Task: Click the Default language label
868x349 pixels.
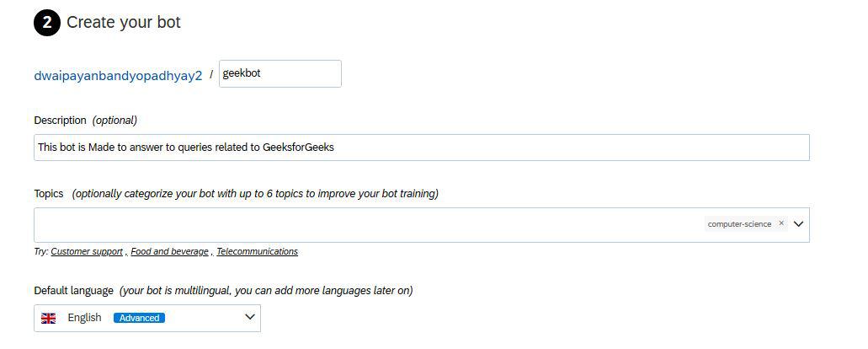Action: [x=73, y=290]
